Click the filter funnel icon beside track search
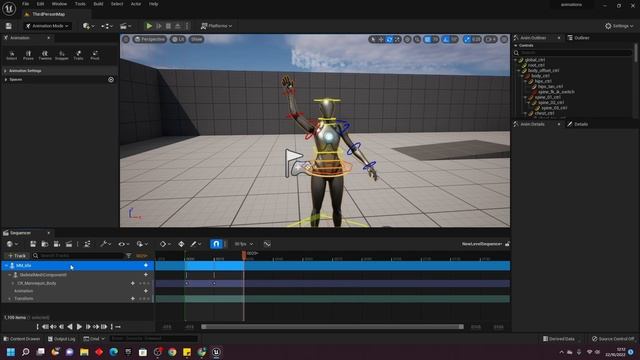This screenshot has height=360, width=640. tap(129, 256)
